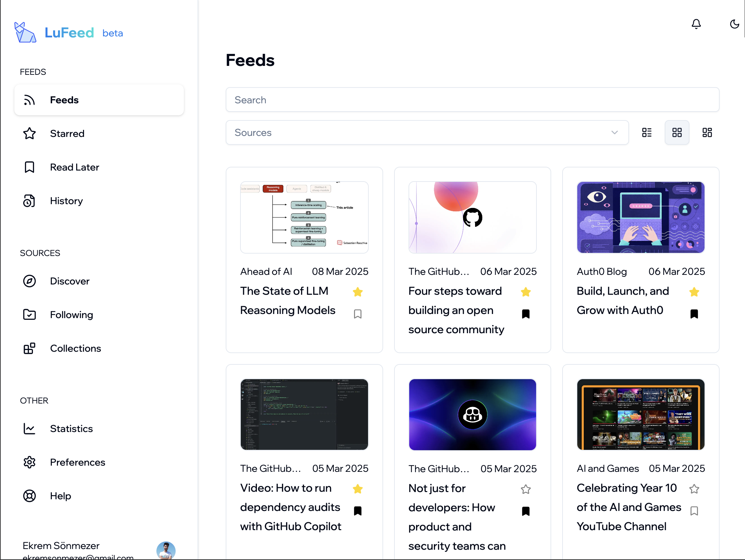This screenshot has width=745, height=560.
Task: Click Ahead of AI source name
Action: click(x=266, y=271)
